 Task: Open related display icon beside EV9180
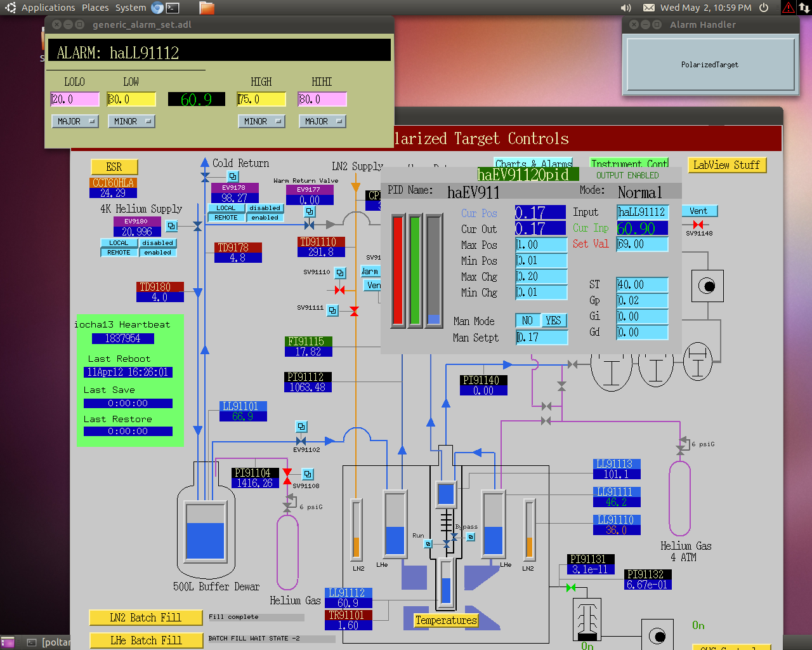(171, 225)
